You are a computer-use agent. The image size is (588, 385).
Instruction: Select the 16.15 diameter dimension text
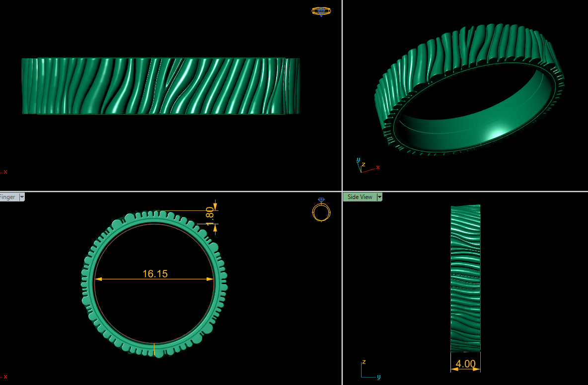(x=155, y=274)
